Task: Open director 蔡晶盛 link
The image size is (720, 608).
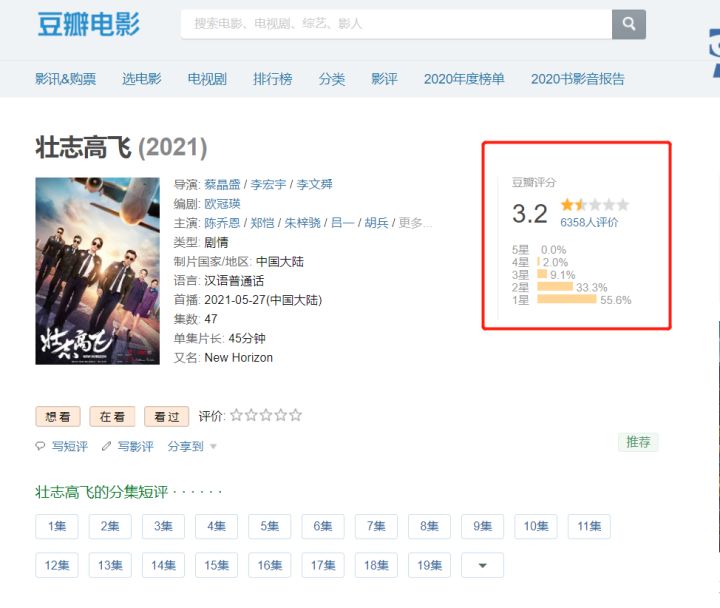Action: [222, 185]
